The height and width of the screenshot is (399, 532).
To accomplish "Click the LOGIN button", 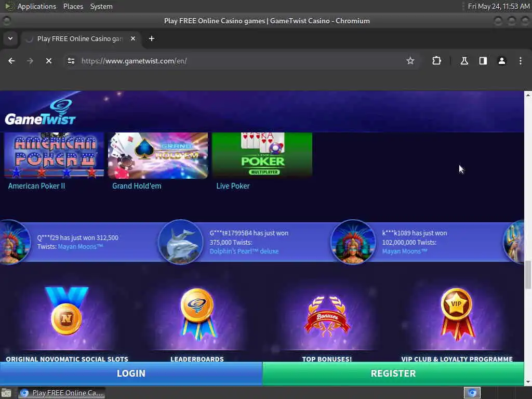I will point(131,373).
